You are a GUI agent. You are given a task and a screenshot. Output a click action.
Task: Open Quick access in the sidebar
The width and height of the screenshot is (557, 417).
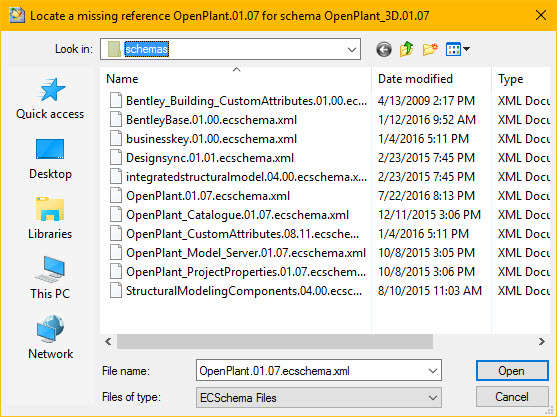click(50, 99)
